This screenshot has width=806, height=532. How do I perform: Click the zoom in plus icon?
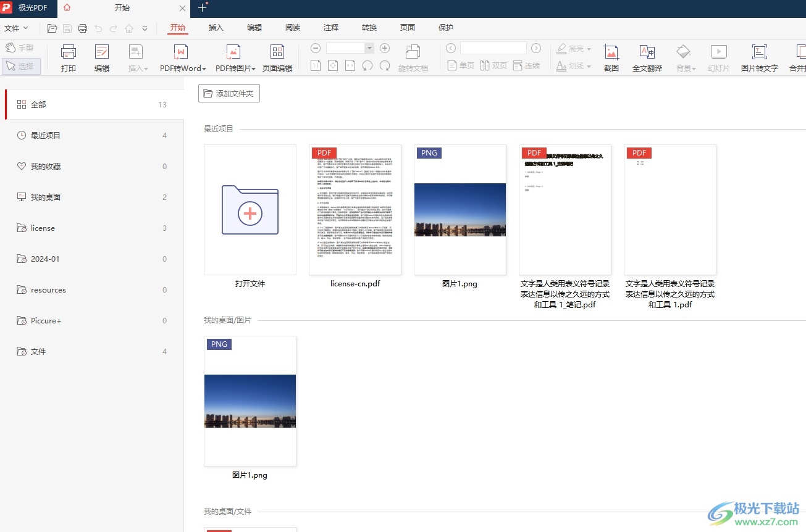(x=385, y=48)
